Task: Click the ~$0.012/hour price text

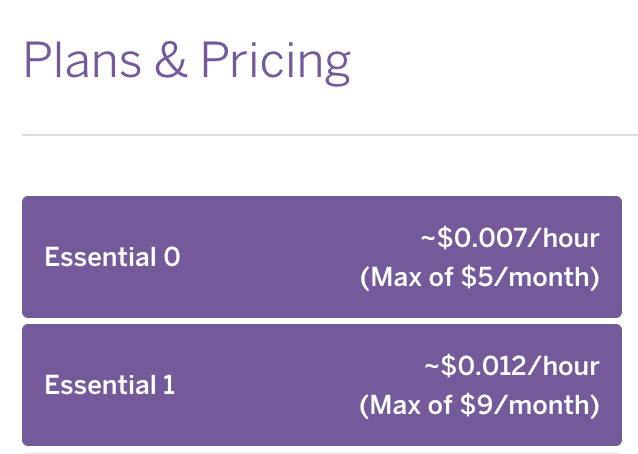Action: coord(511,367)
